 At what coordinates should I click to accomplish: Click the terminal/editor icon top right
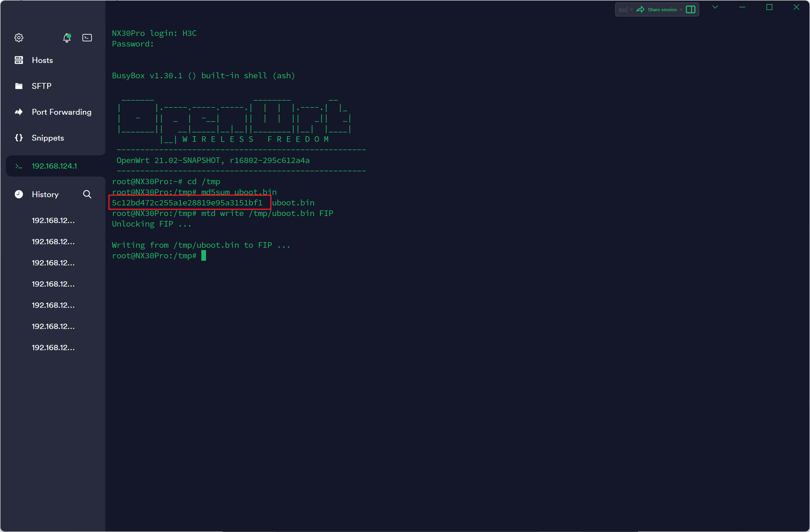click(x=691, y=9)
